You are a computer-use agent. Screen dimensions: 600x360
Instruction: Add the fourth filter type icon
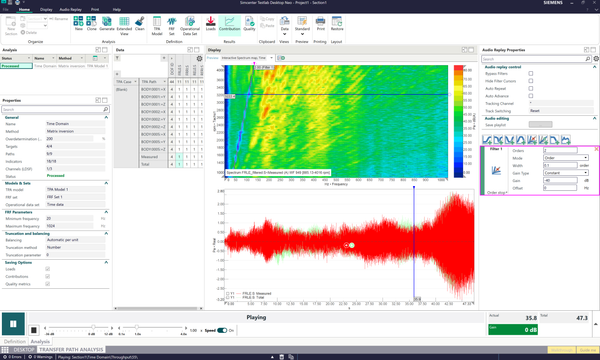(x=520, y=140)
